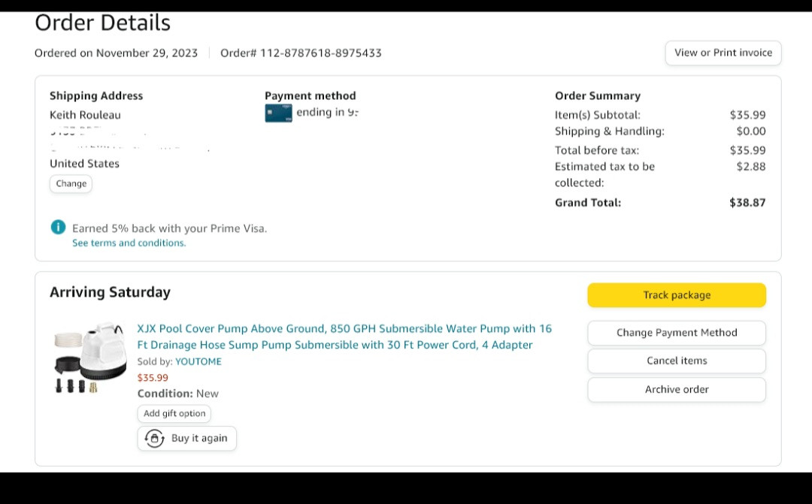Click the blue info icon beside Prime Visa message
The image size is (812, 504).
(58, 228)
